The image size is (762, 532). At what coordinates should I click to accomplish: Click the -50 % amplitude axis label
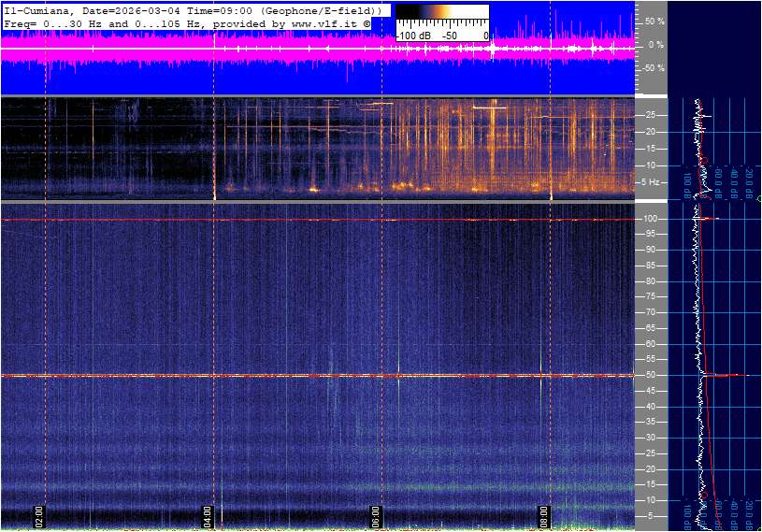point(653,68)
